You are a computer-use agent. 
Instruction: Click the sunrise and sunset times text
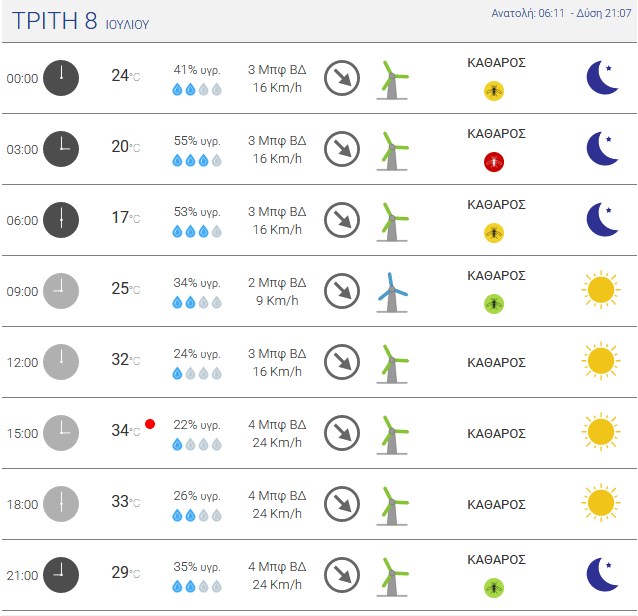click(562, 14)
